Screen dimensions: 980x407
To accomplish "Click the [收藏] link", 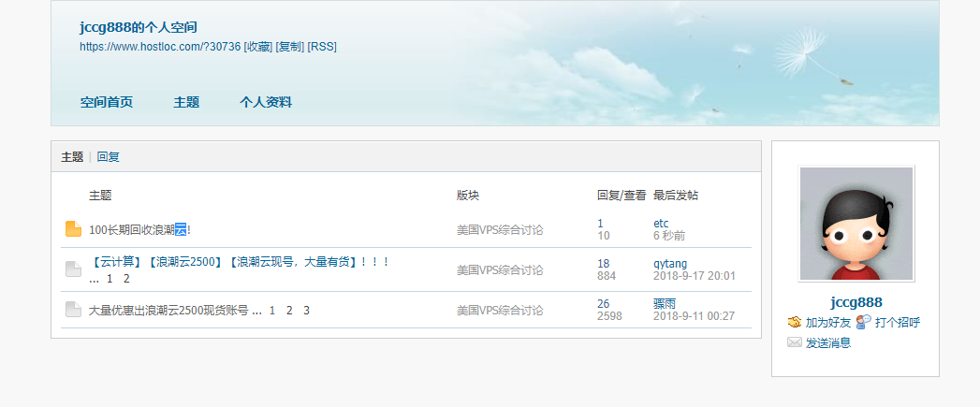I will (x=258, y=47).
